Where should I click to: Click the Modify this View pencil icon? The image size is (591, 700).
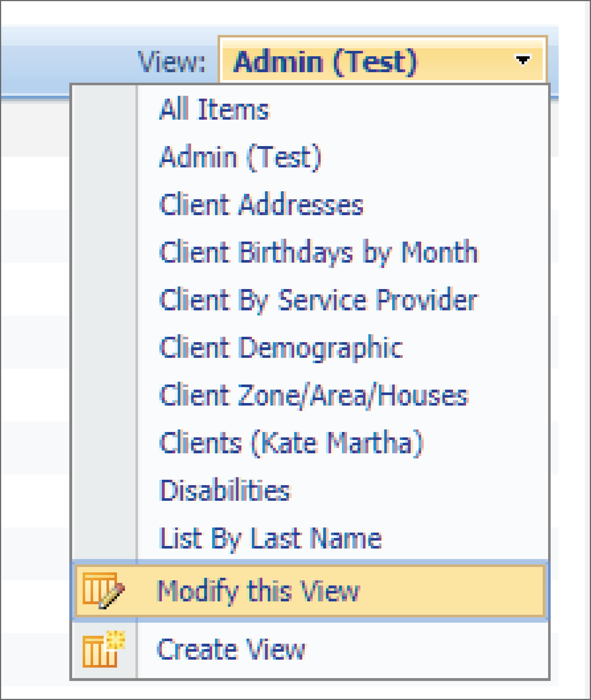pyautogui.click(x=104, y=591)
